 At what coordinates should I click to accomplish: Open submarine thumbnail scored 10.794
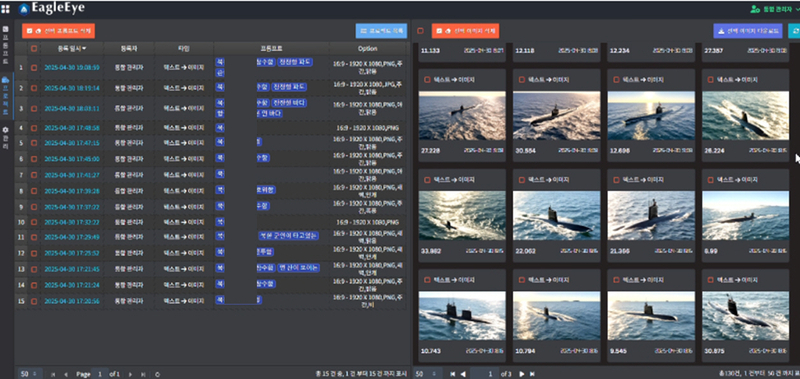pos(557,316)
